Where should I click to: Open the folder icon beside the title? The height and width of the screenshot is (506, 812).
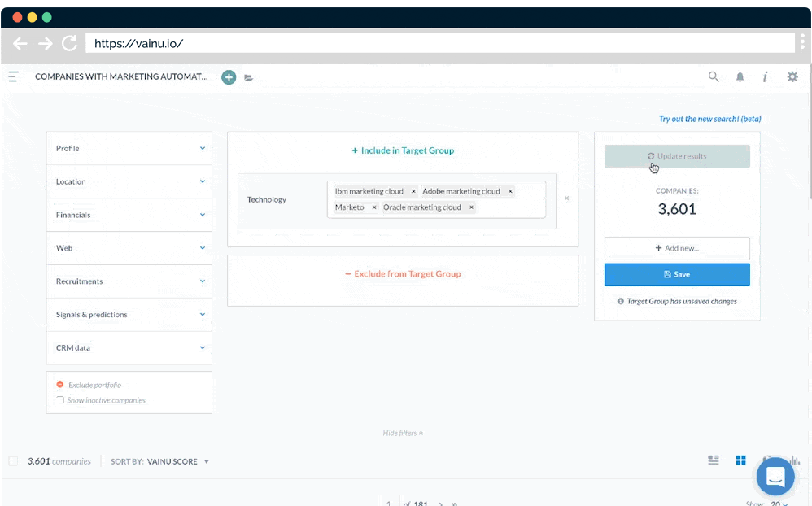[249, 78]
